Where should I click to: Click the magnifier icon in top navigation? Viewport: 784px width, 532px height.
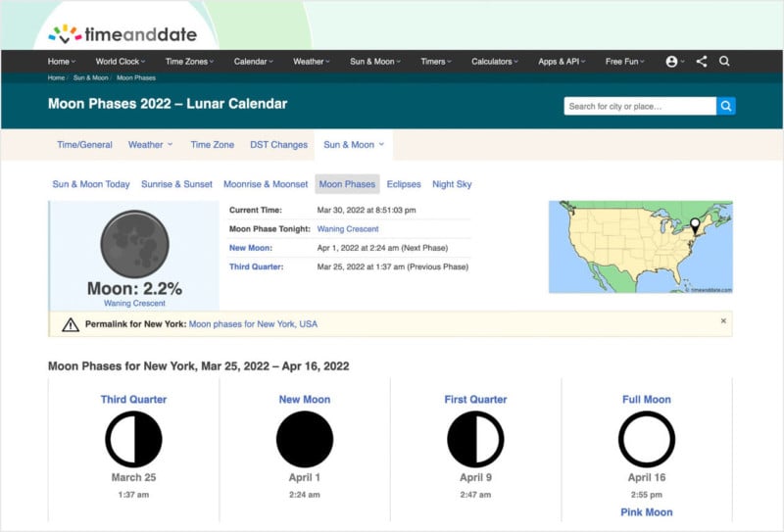coord(724,61)
